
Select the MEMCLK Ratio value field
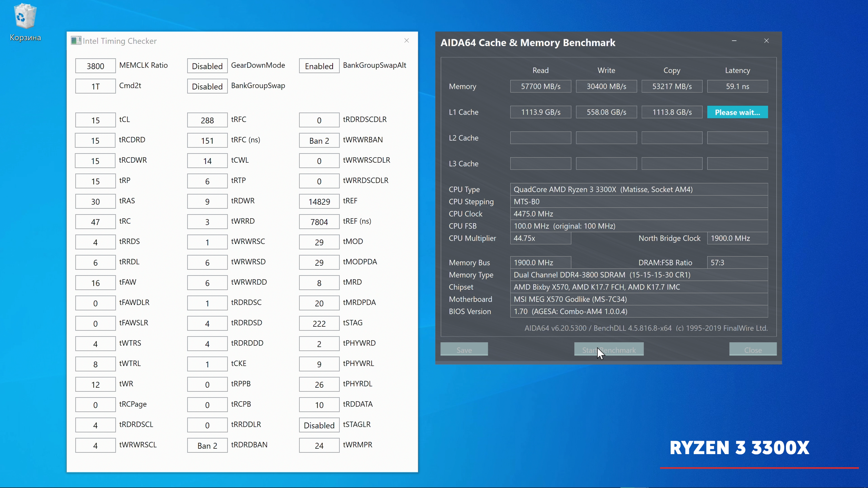pyautogui.click(x=95, y=66)
